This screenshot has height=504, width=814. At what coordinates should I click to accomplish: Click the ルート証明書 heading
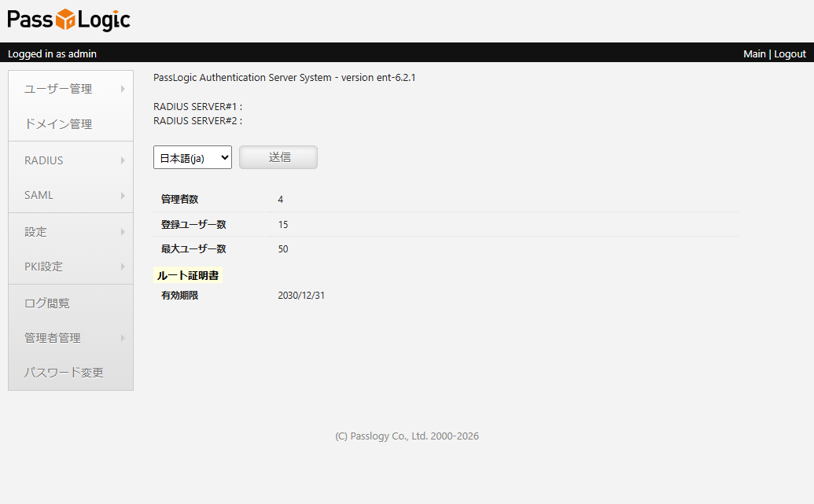click(x=188, y=275)
